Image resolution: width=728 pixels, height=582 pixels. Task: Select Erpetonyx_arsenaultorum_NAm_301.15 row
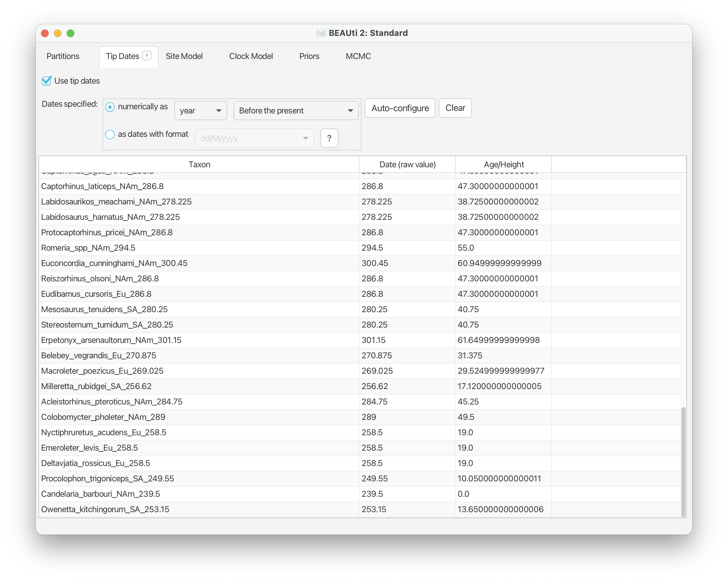359,340
